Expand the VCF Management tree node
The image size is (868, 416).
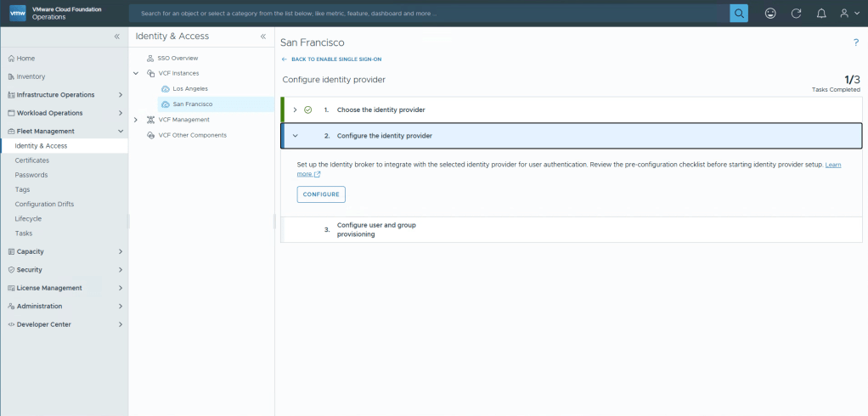tap(136, 120)
